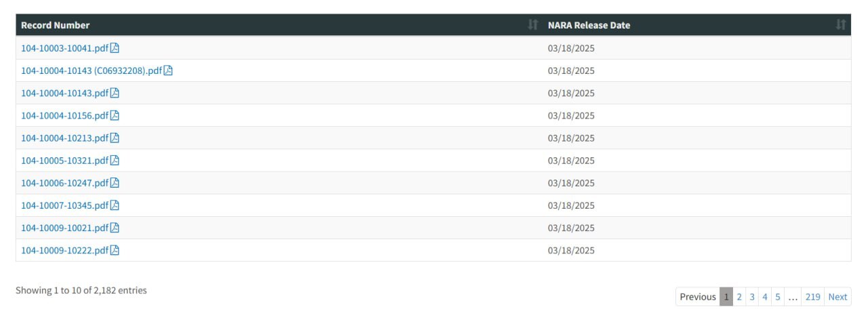Go to page 3 of results

tap(752, 297)
